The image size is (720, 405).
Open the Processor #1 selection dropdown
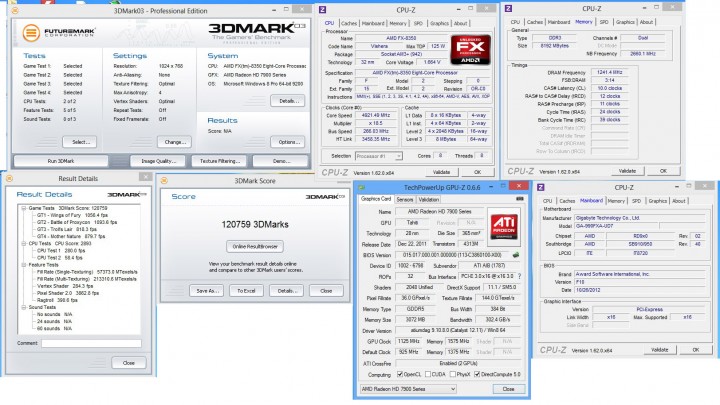click(379, 156)
